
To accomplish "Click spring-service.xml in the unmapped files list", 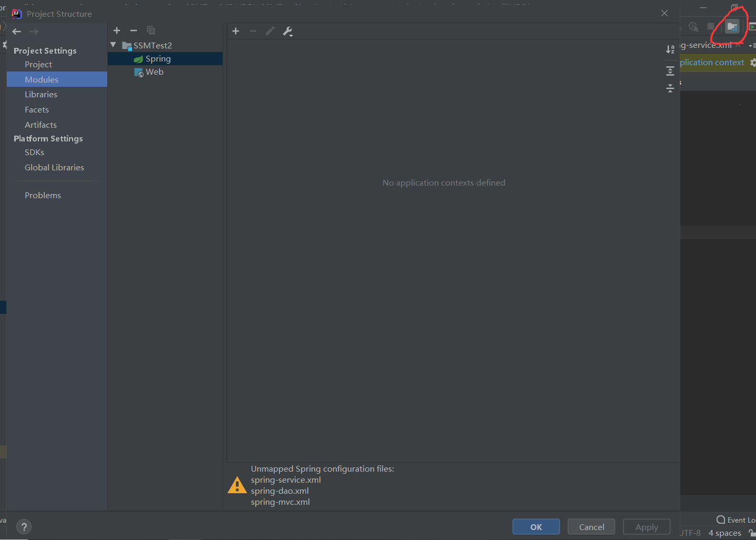I will coord(286,480).
